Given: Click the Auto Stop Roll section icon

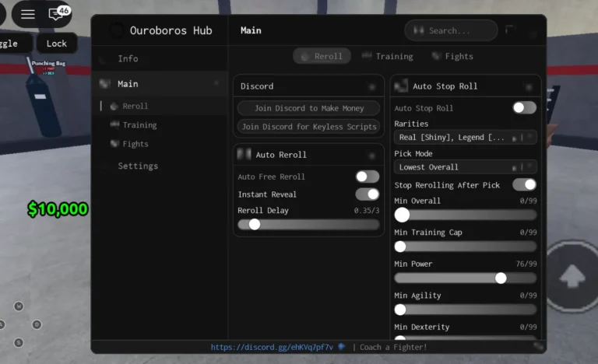Looking at the screenshot, I should point(401,86).
